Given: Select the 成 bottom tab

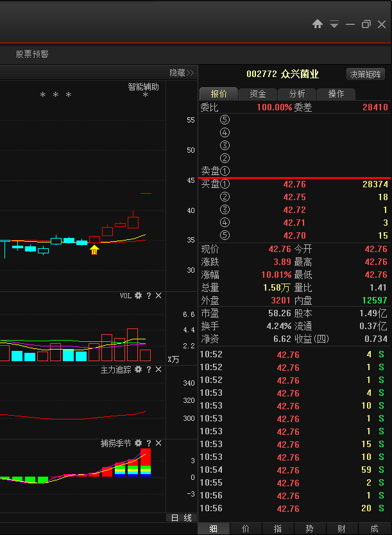Looking at the screenshot, I should pyautogui.click(x=374, y=529).
